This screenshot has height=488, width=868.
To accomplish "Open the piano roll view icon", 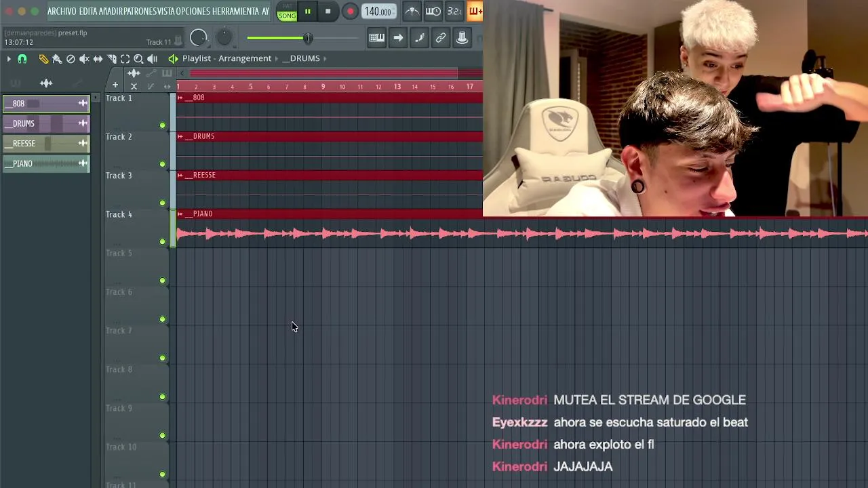I will 376,38.
